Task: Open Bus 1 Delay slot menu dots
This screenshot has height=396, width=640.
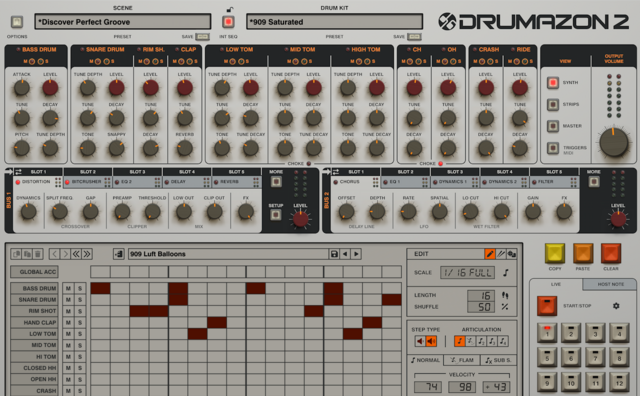Action: [x=207, y=182]
